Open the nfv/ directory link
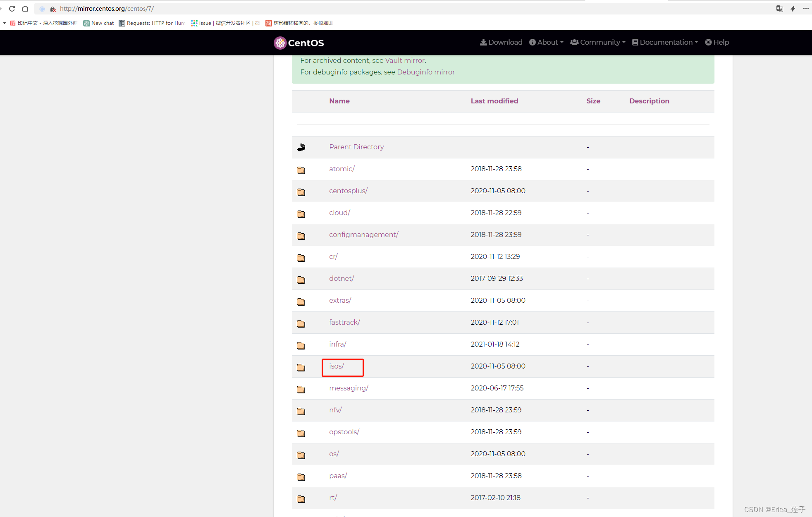The image size is (812, 517). (336, 410)
